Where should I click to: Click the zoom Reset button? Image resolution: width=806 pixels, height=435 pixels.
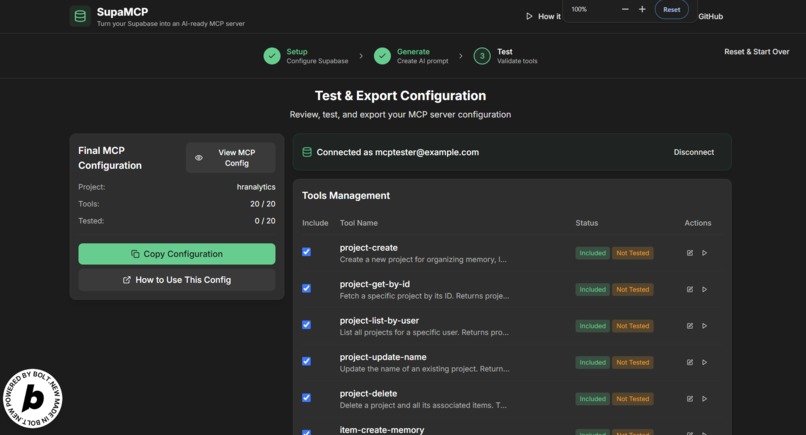(671, 9)
